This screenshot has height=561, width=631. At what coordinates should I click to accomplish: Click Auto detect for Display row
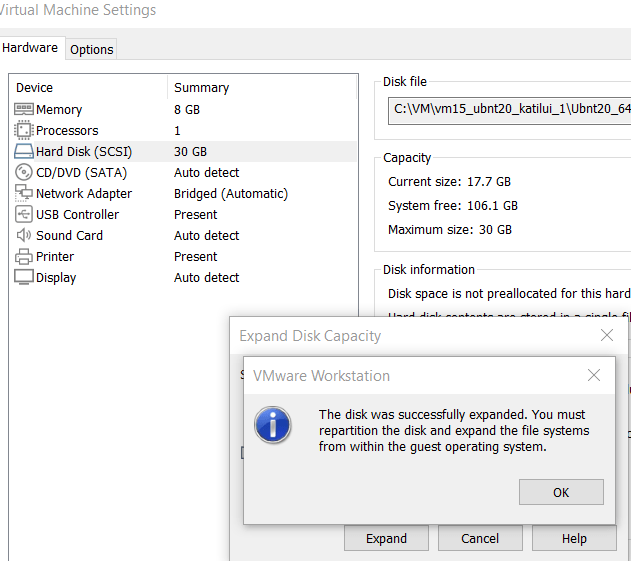point(206,277)
